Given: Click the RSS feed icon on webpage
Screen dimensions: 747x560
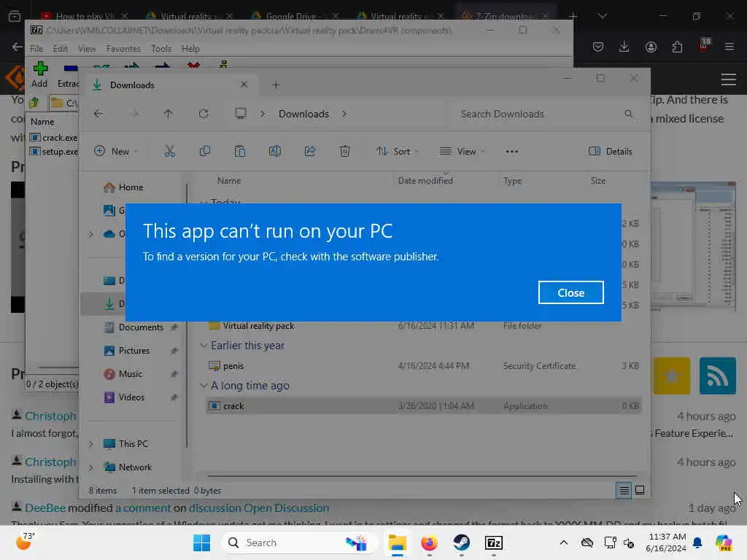Looking at the screenshot, I should point(718,376).
